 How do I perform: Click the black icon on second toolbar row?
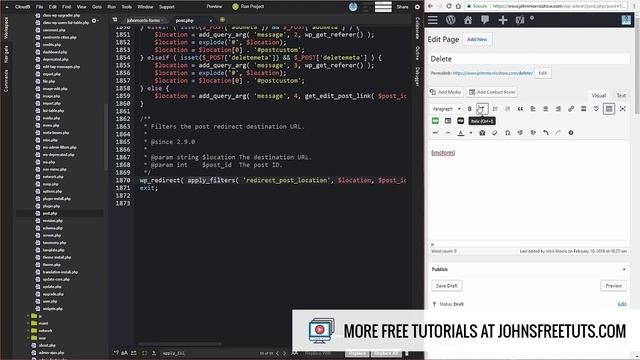(x=460, y=121)
